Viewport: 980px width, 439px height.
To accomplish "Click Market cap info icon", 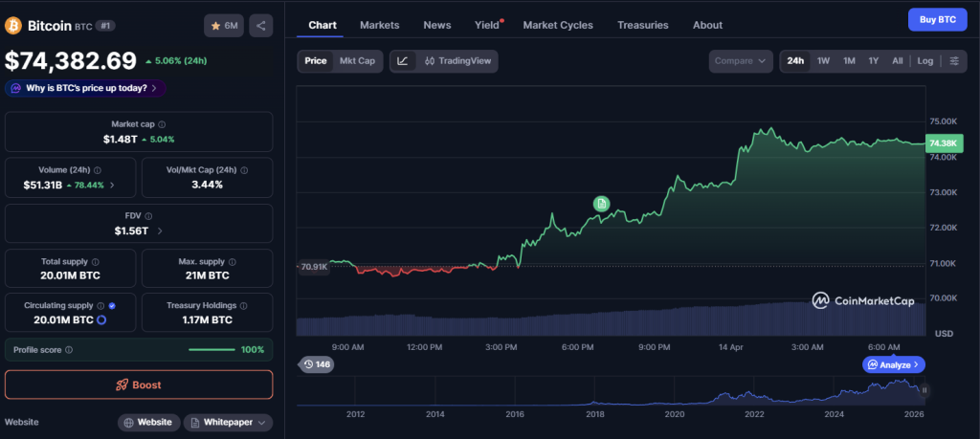I will pos(162,124).
